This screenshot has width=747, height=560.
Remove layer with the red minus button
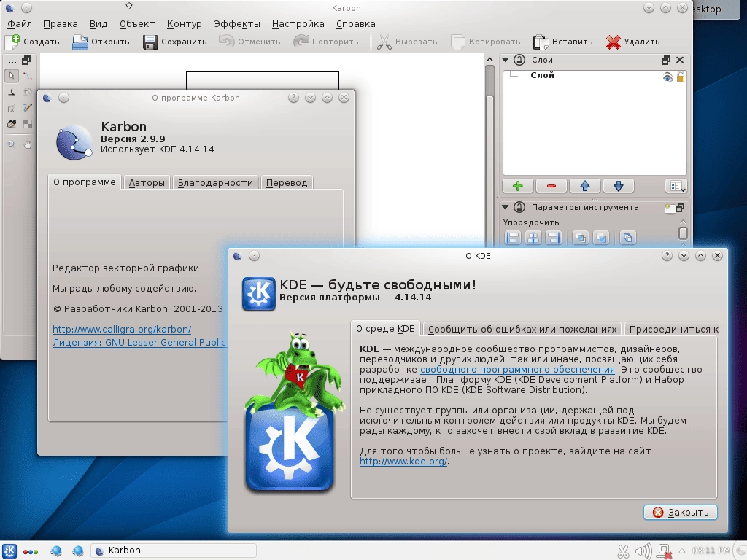[551, 186]
